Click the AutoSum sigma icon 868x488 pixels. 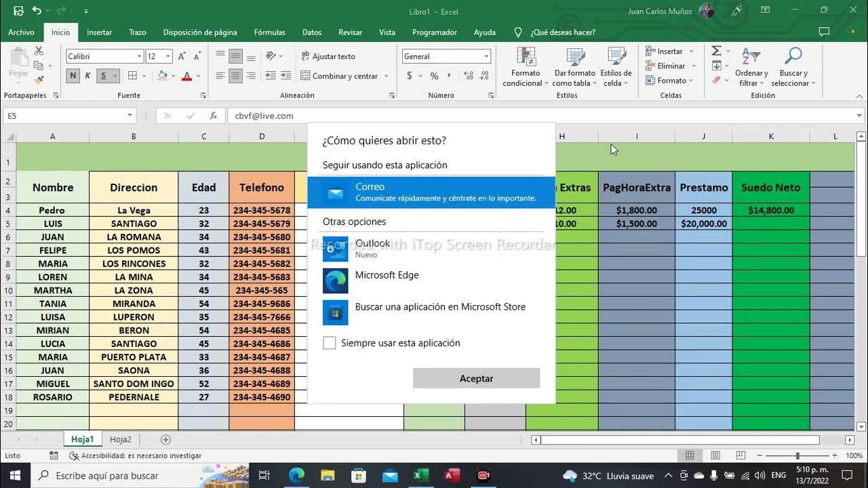716,52
